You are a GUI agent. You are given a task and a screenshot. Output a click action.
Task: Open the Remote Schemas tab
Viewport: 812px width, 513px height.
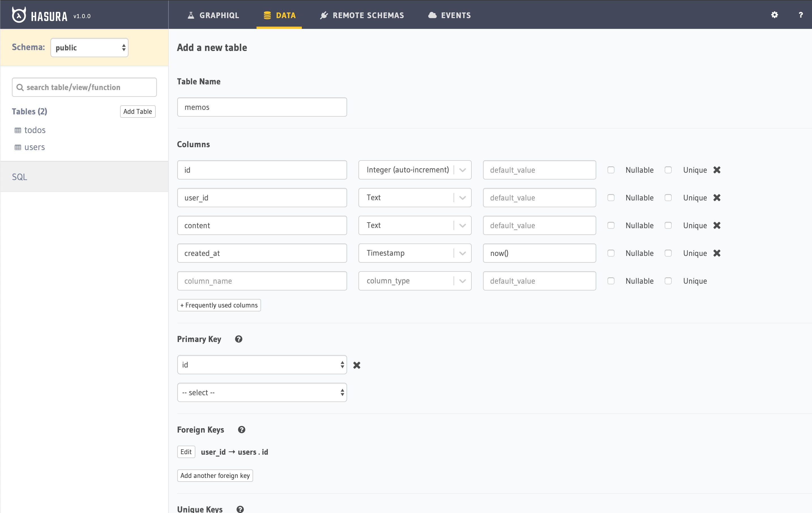(362, 15)
